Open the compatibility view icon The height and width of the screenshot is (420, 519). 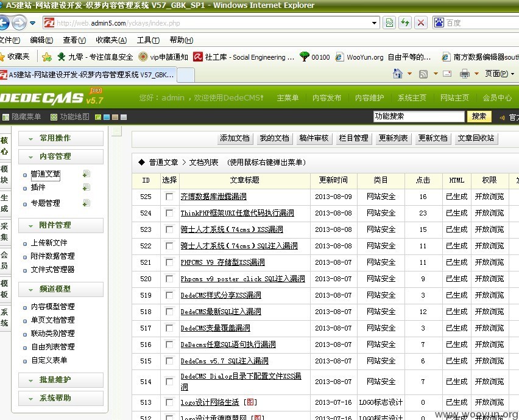tap(389, 23)
